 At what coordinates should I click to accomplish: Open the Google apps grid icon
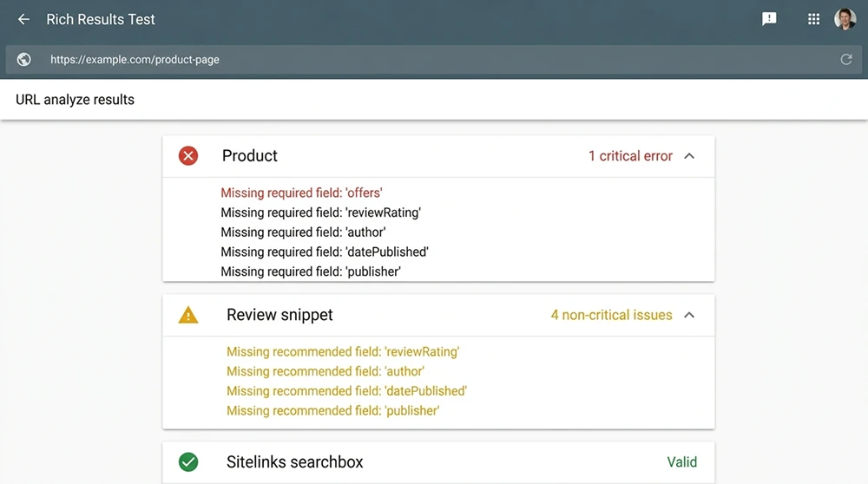(813, 19)
